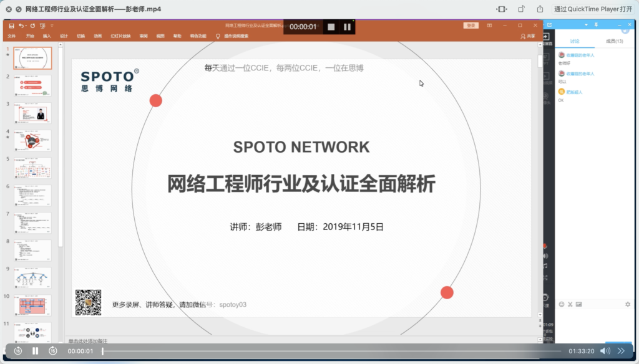Viewport: 639px width, 364px height.
Task: Click the lightbulb tell-me icon
Action: pos(218,36)
